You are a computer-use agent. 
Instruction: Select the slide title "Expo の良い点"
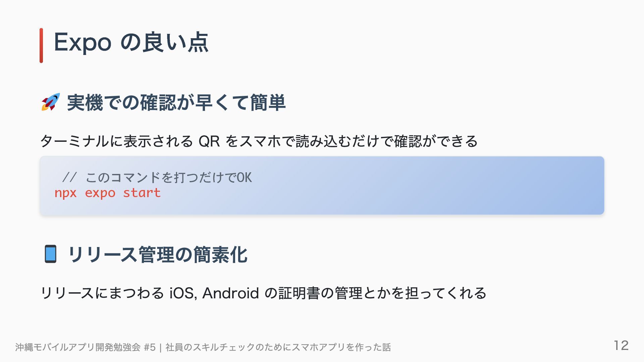pos(131,43)
